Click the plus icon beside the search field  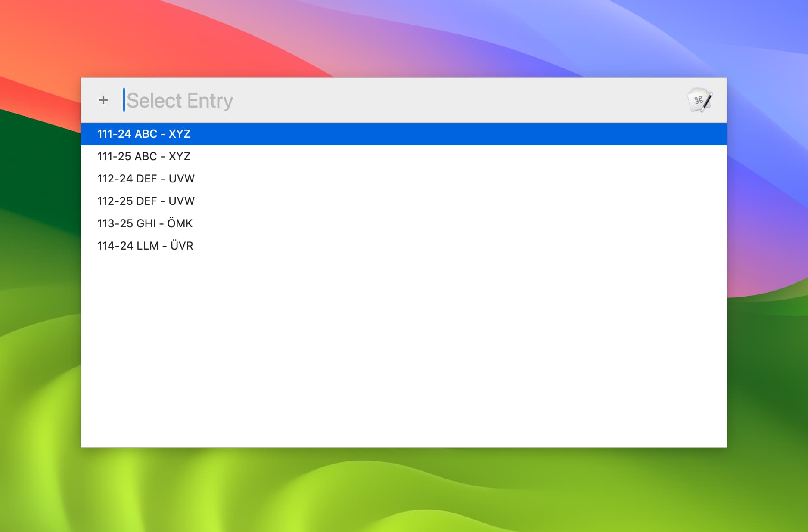click(103, 100)
